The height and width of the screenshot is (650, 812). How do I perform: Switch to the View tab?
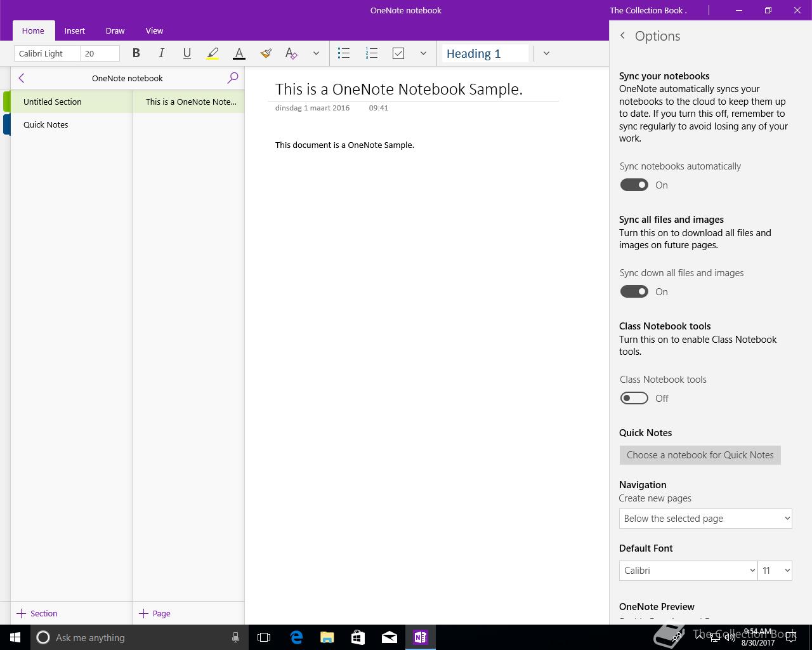point(154,30)
